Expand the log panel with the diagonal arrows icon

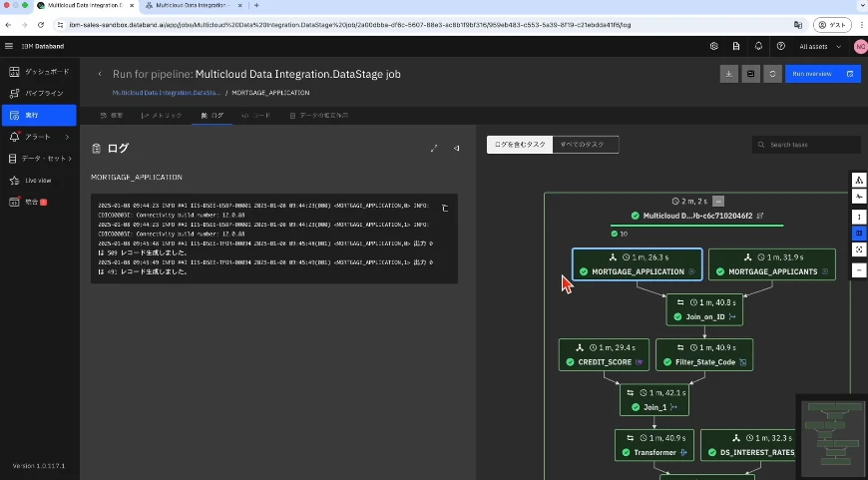pyautogui.click(x=434, y=148)
